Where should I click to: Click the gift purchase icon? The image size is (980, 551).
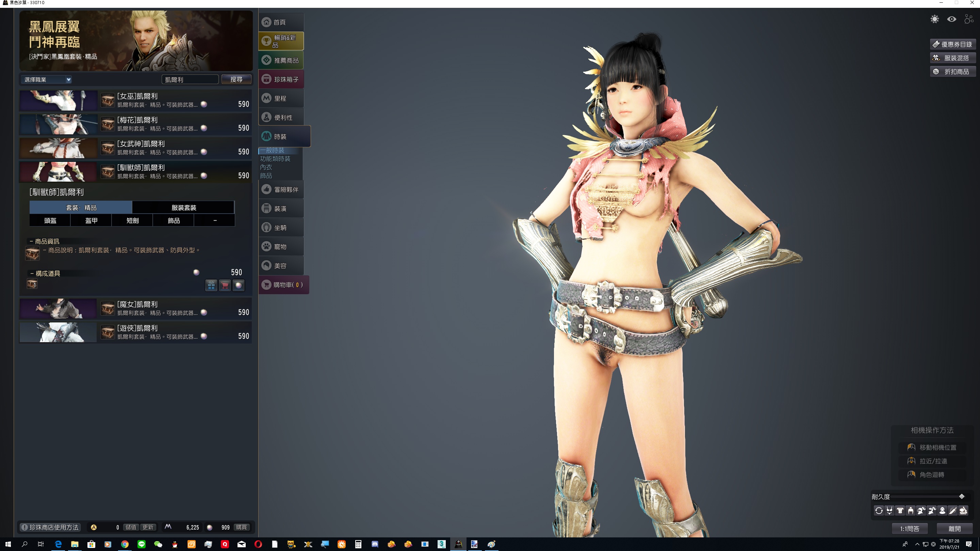(211, 285)
